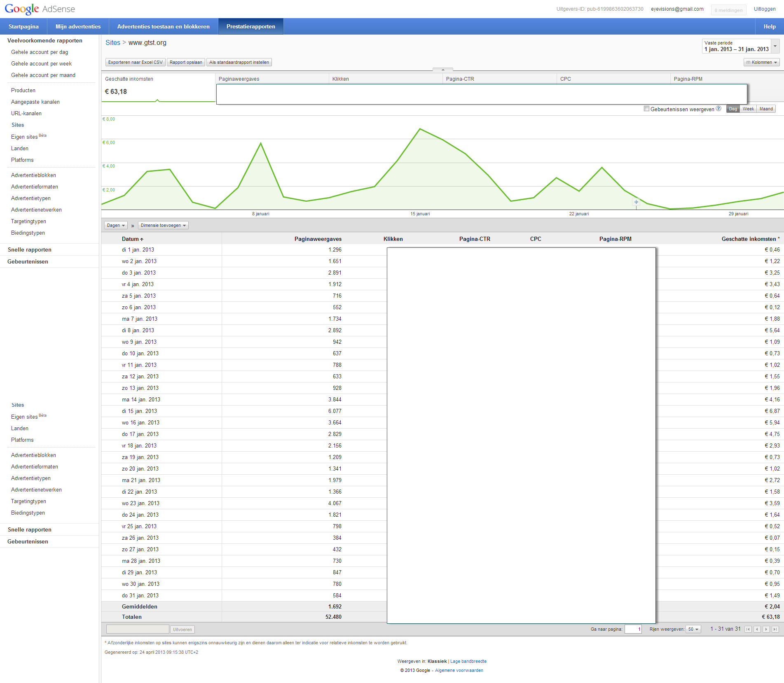
Task: Open the Mijn advertenties tab
Action: coord(78,26)
